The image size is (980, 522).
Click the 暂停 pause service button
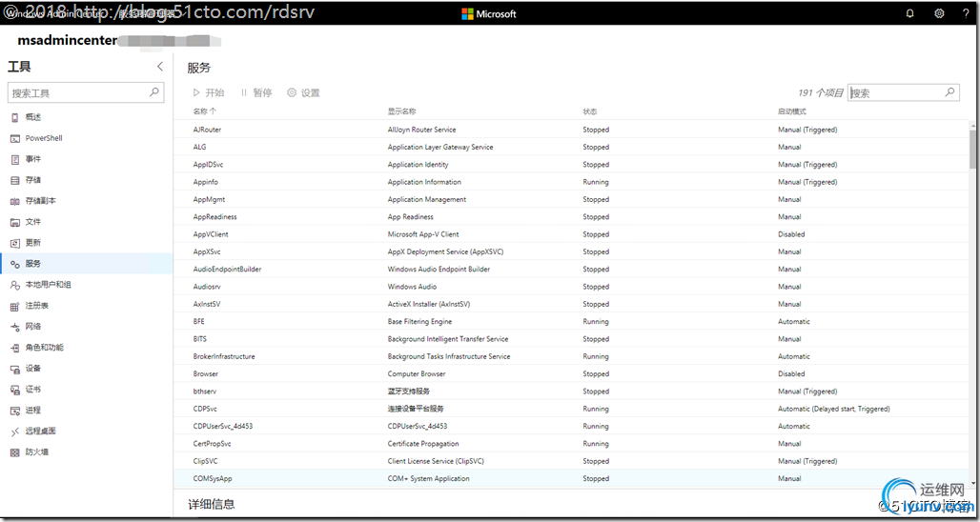tap(256, 92)
